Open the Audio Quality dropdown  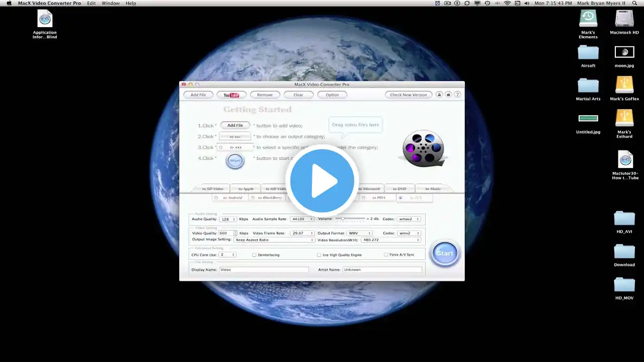(228, 219)
